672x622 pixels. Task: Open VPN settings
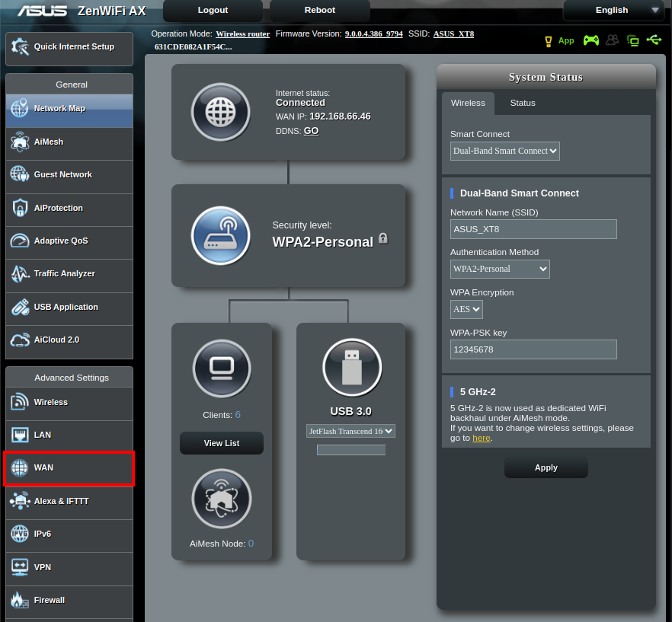pyautogui.click(x=69, y=569)
